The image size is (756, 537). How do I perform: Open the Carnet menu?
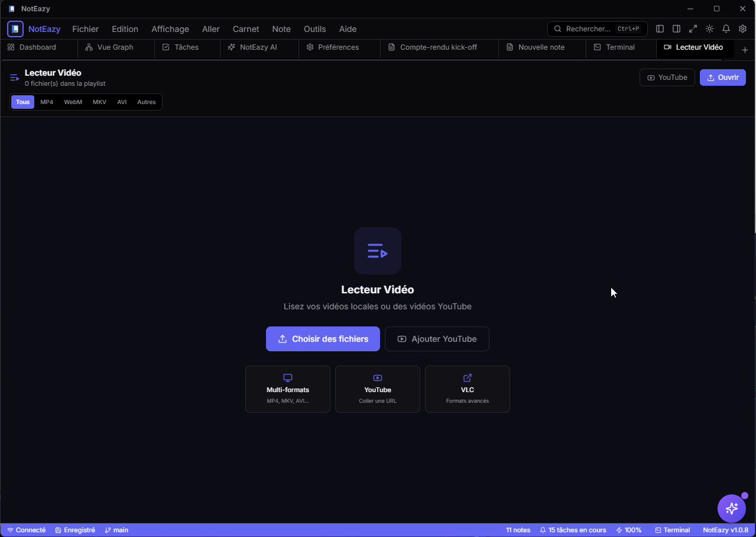(x=246, y=29)
